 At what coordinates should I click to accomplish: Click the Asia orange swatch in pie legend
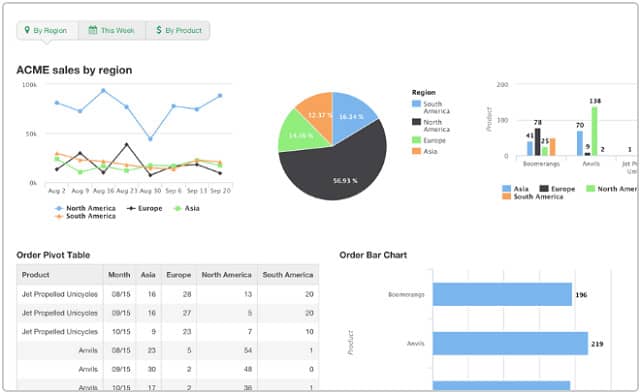[416, 151]
